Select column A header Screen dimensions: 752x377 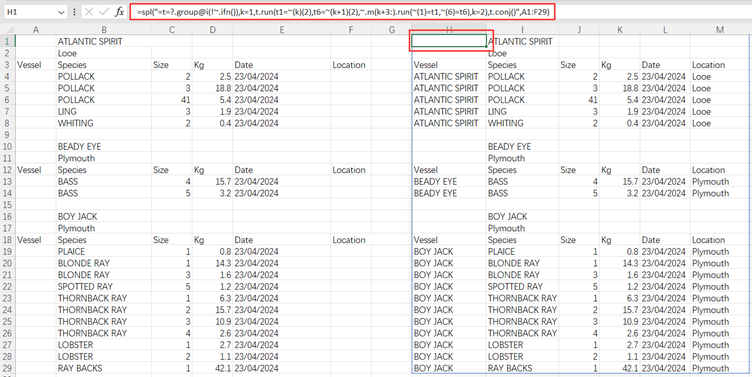click(x=35, y=30)
